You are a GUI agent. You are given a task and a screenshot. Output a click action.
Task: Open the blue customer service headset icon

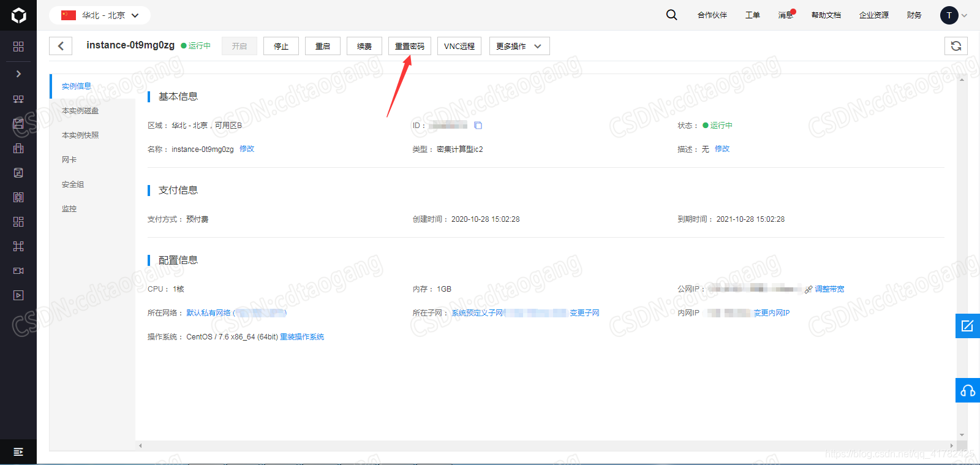click(x=967, y=390)
